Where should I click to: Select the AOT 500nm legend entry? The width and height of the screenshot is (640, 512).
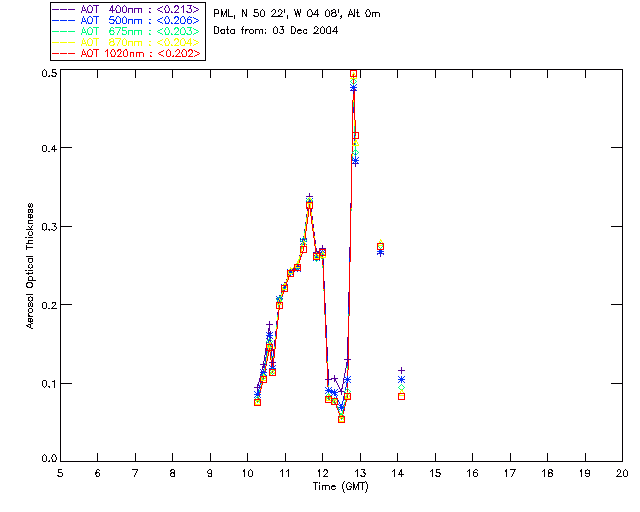tap(127, 20)
